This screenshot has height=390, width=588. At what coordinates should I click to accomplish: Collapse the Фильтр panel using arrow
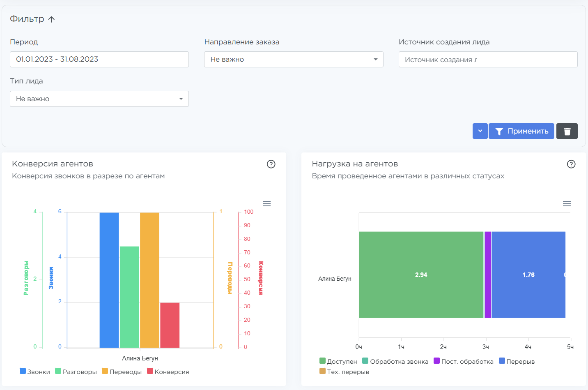point(51,19)
